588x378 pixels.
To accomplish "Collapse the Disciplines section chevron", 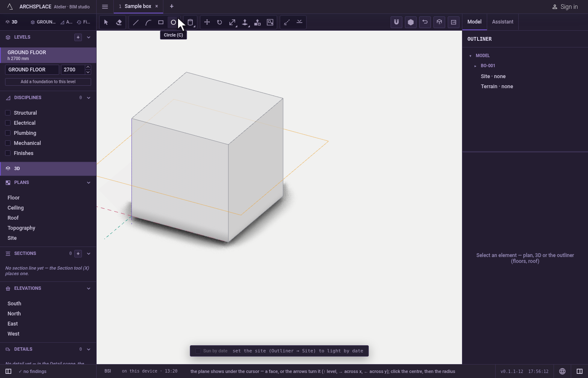I will pos(89,98).
